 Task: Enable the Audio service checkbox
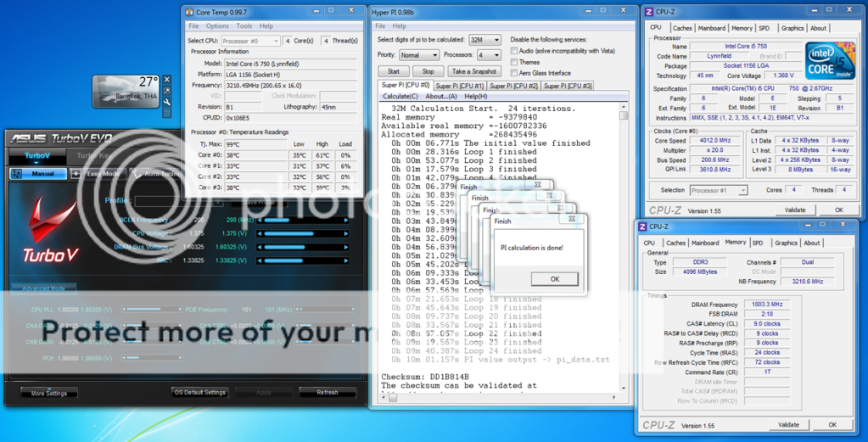514,51
